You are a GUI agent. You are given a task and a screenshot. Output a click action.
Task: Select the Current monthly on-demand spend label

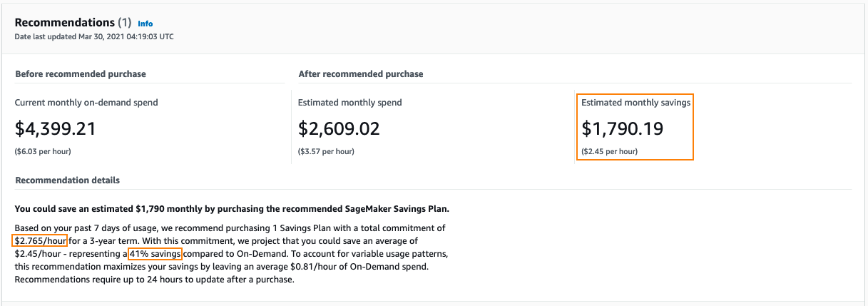86,103
